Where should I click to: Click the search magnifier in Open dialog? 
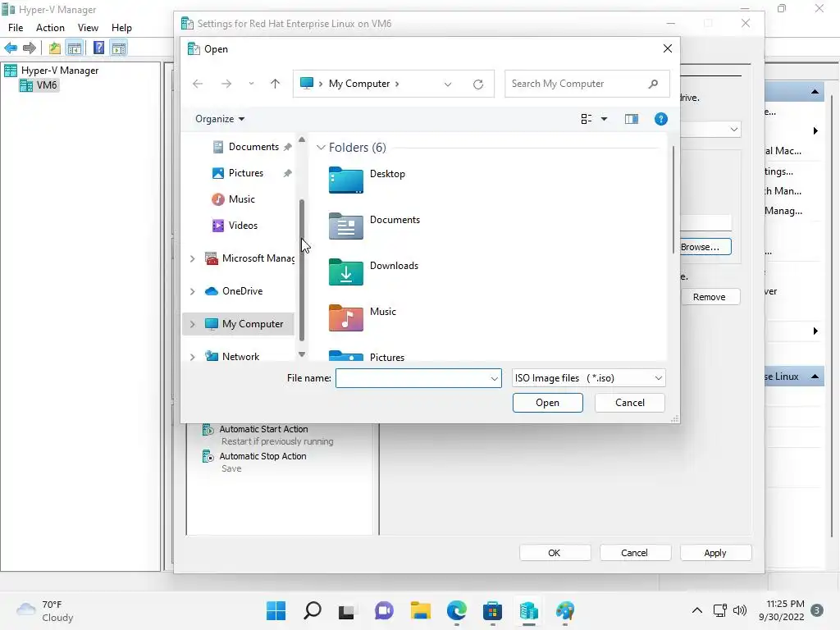tap(653, 84)
